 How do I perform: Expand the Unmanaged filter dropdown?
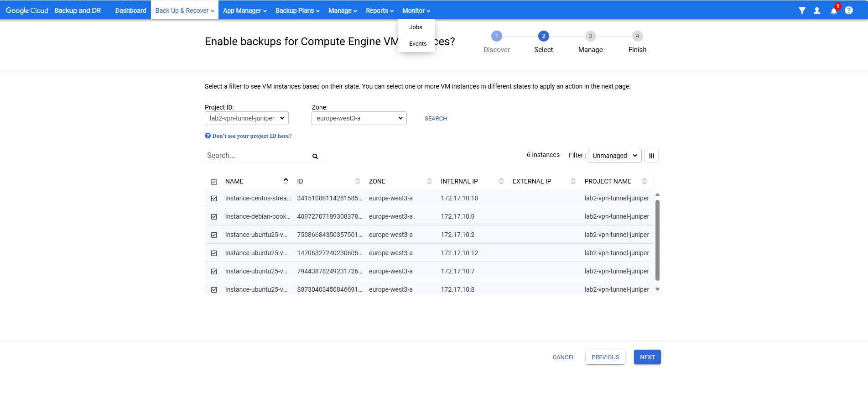tap(614, 156)
